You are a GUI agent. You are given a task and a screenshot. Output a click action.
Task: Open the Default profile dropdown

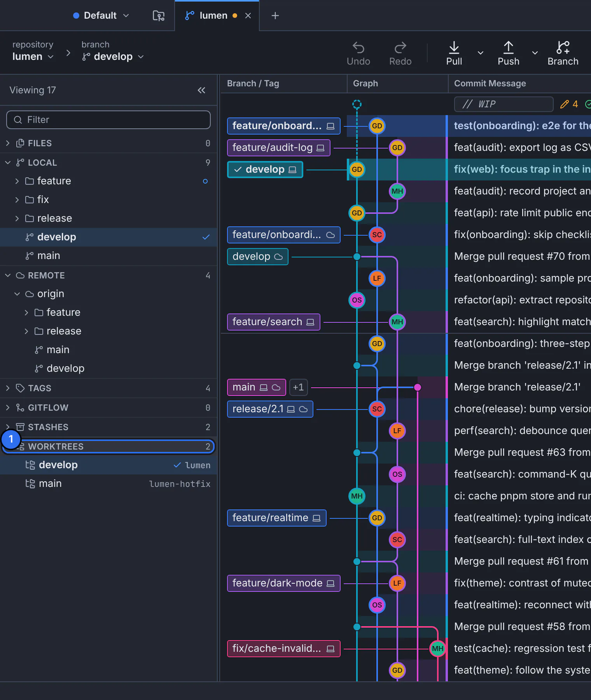coord(101,16)
